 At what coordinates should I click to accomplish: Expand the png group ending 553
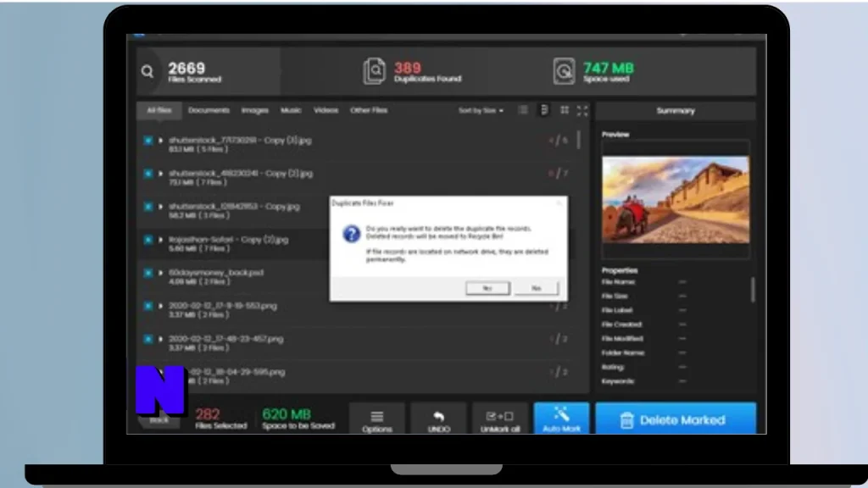pos(160,306)
